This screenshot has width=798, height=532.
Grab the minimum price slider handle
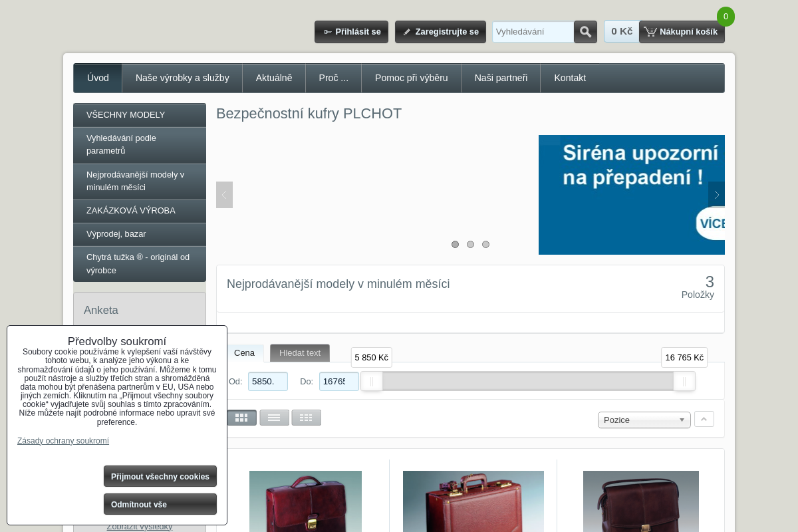pos(372,382)
